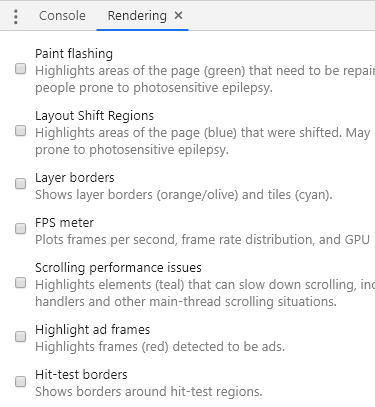Viewport: 375px width, 407px height.
Task: Enable the Paint flashing checkbox
Action: point(21,69)
